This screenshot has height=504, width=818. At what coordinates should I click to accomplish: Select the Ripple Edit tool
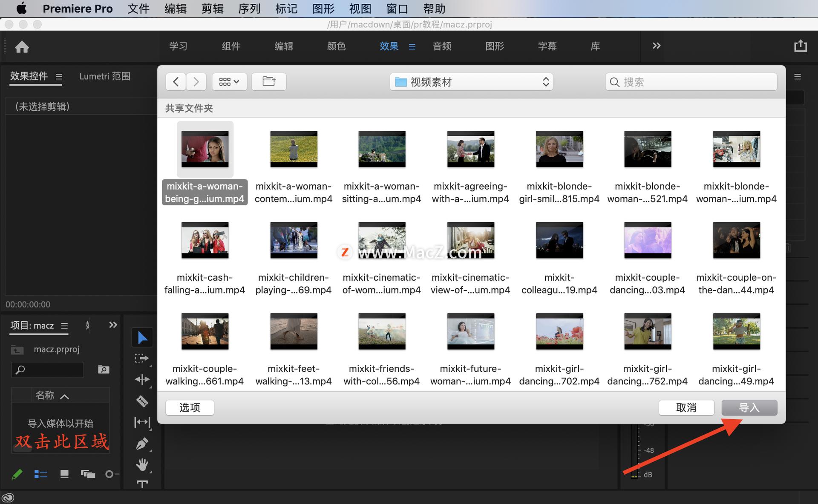click(x=142, y=379)
